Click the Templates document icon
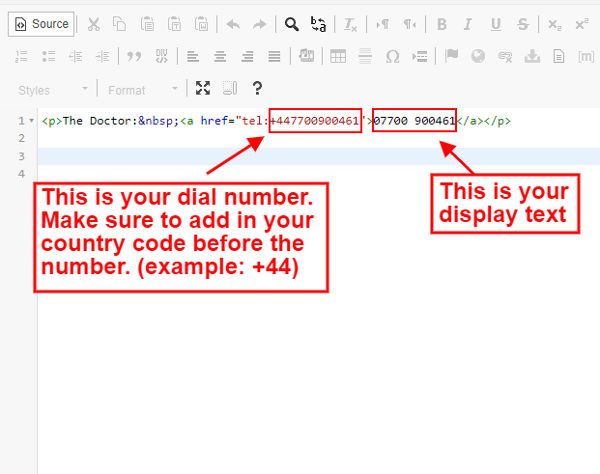The height and width of the screenshot is (474, 600). [x=559, y=57]
